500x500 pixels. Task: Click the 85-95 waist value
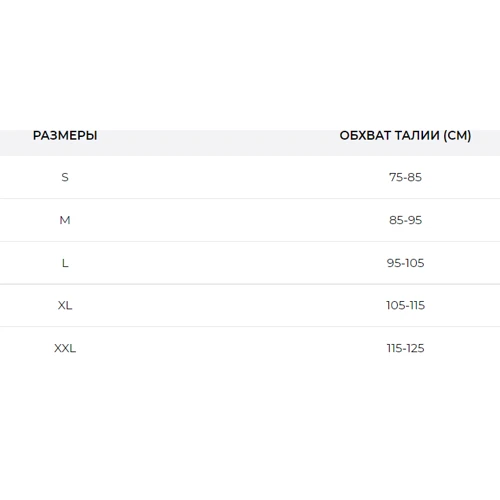click(405, 220)
